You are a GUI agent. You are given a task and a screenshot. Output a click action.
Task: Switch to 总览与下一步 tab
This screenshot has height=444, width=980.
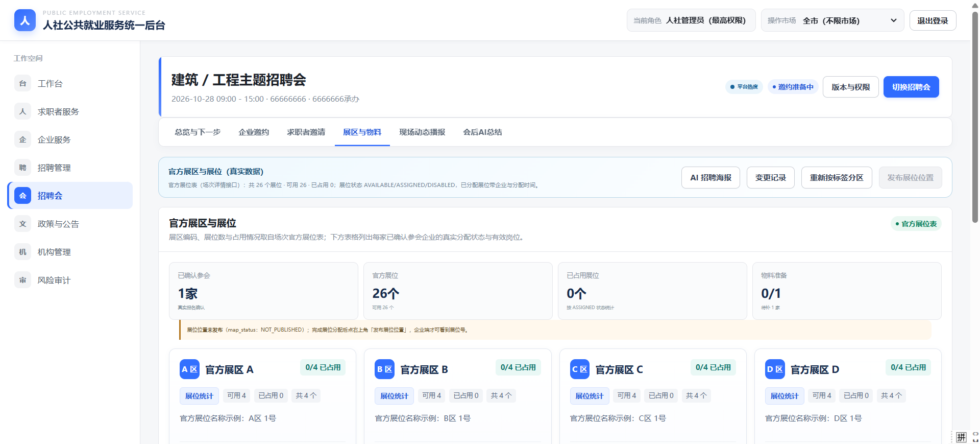[198, 132]
